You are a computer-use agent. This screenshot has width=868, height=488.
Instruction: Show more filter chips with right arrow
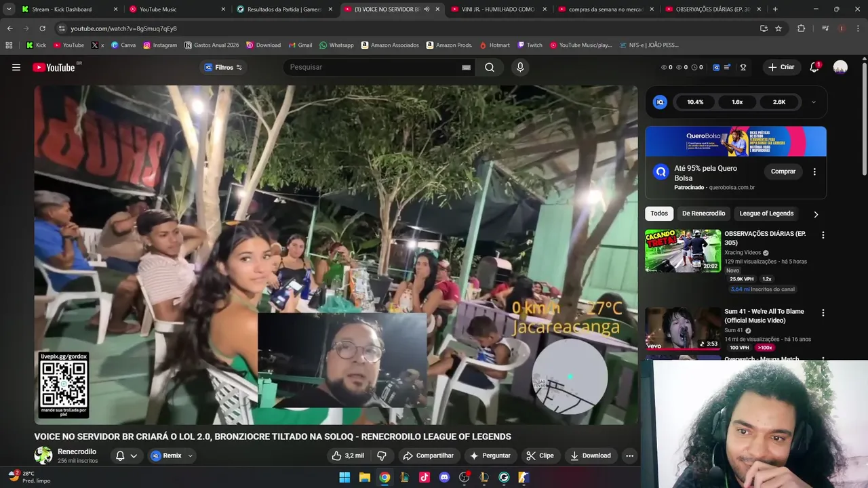coord(816,214)
